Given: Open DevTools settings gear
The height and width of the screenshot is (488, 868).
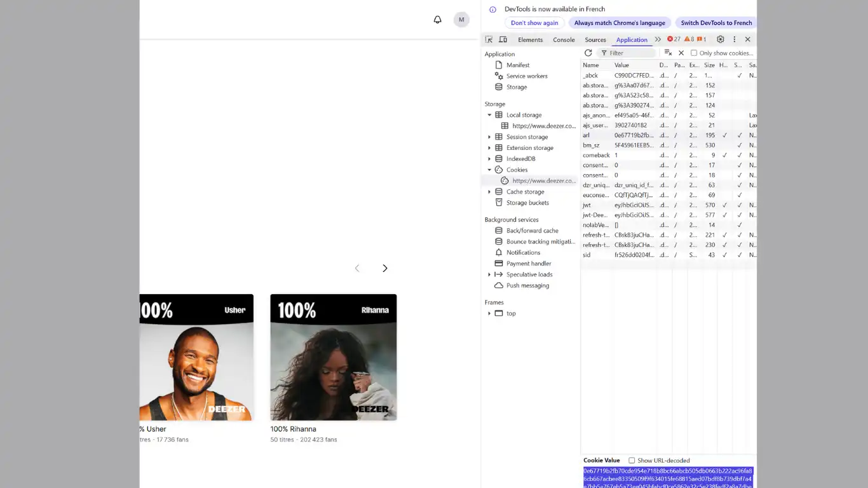Looking at the screenshot, I should [x=720, y=39].
